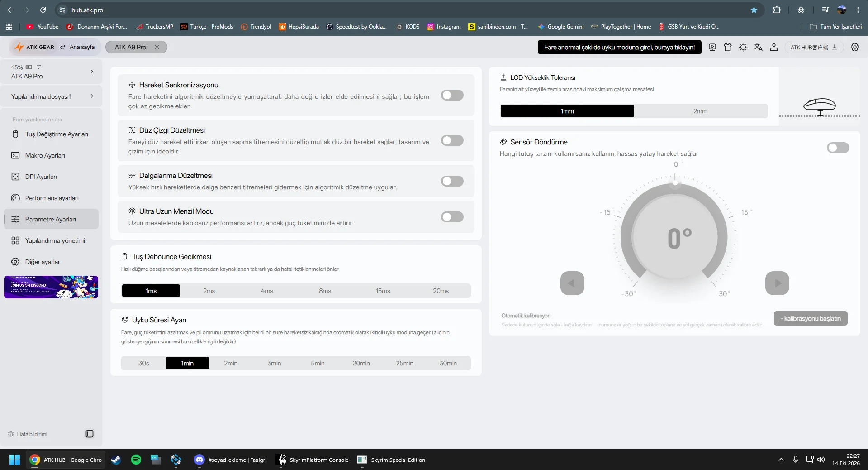Download the ATK HUB client
This screenshot has width=868, height=470.
(814, 47)
